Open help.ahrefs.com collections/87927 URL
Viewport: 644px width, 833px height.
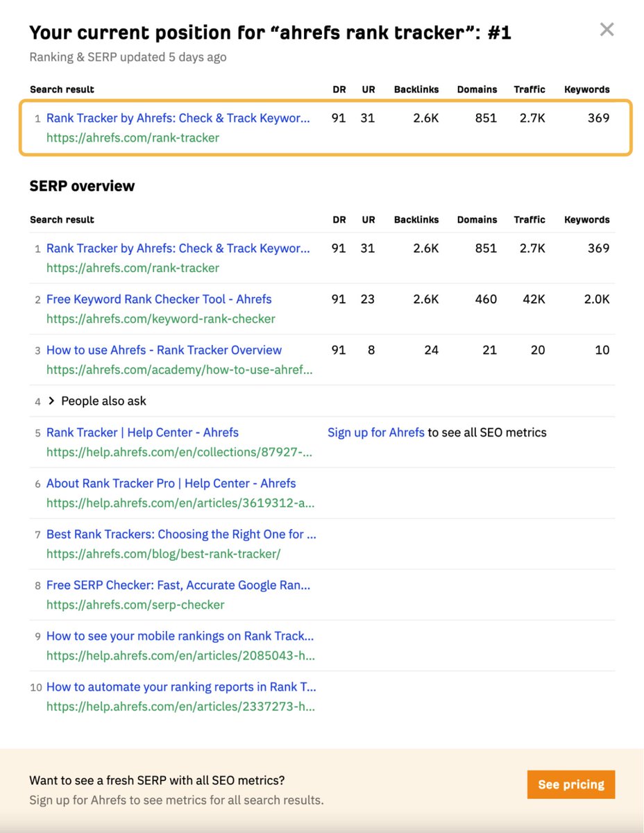180,452
